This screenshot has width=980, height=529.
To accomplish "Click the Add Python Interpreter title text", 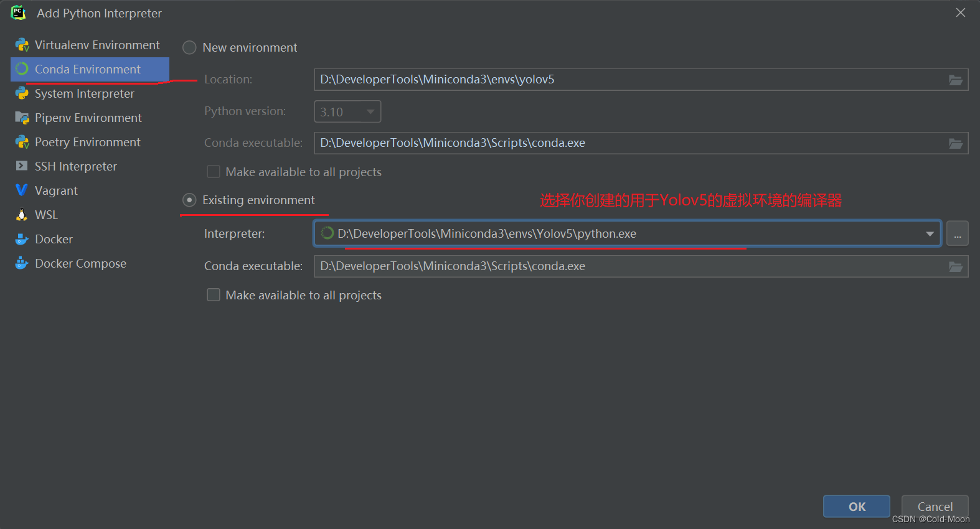I will 99,13.
